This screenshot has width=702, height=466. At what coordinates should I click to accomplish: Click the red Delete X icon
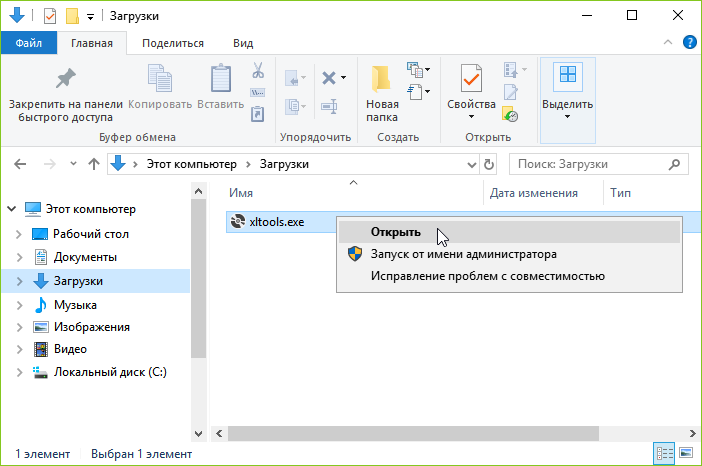[x=329, y=78]
